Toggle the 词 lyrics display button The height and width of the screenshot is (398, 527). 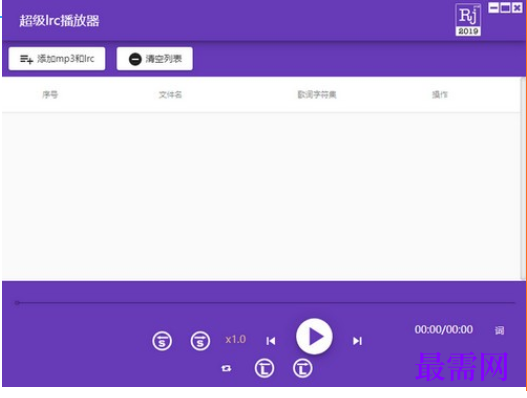499,330
